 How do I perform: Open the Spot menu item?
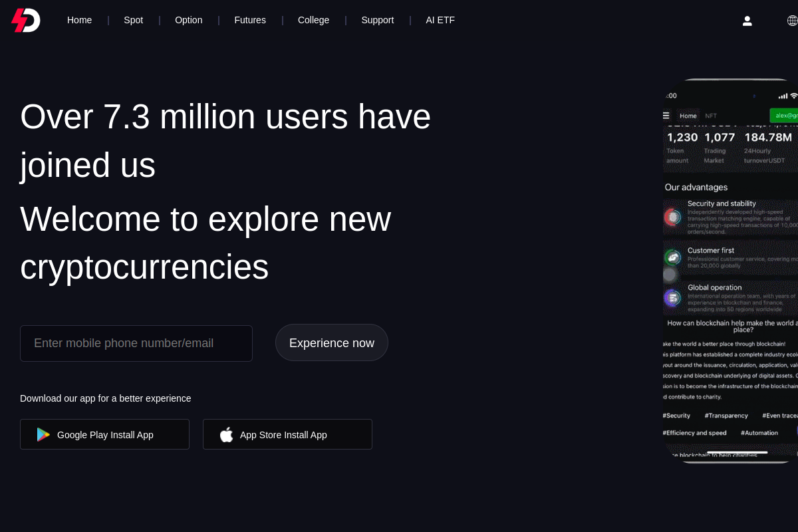(133, 20)
